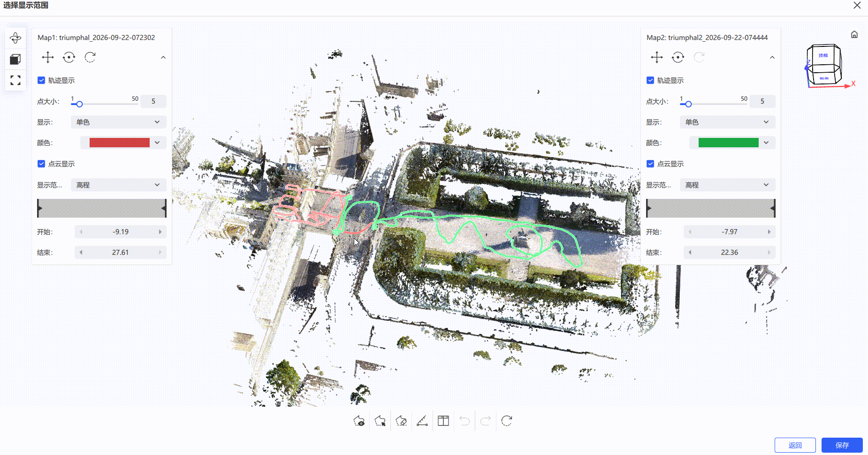Select the Map1 move (translate) tool
The image size is (868, 455).
pyautogui.click(x=48, y=57)
